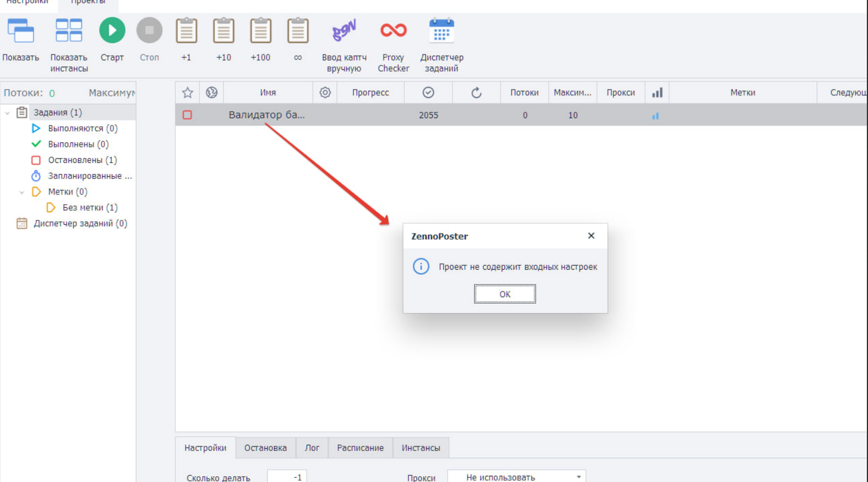This screenshot has width=868, height=482.
Task: Switch to the Лог tab
Action: [x=312, y=448]
